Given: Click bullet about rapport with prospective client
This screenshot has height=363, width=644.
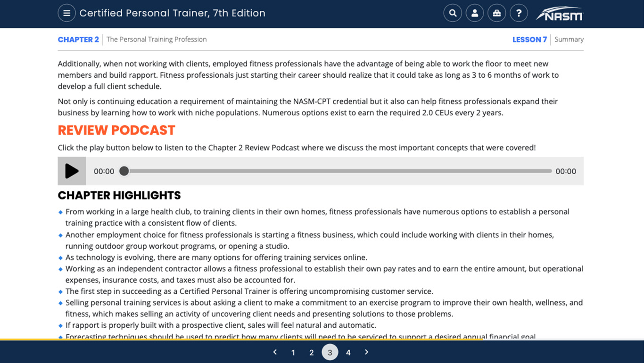Looking at the screenshot, I should (221, 325).
